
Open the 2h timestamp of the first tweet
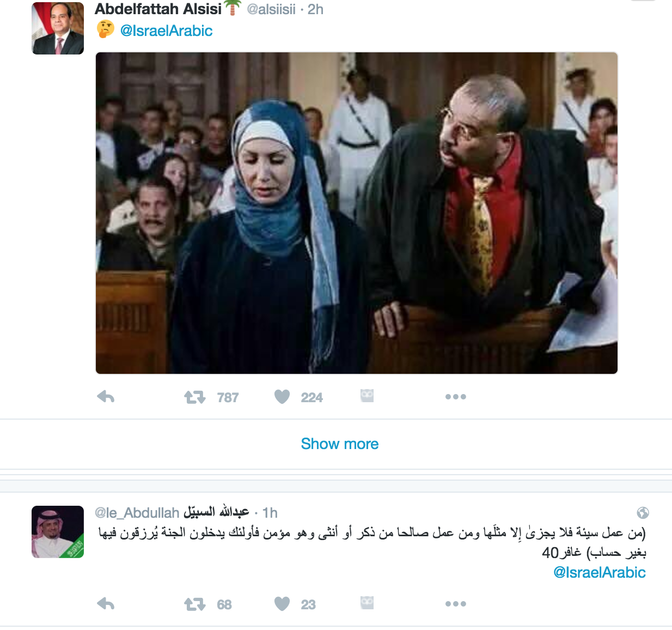pyautogui.click(x=315, y=9)
